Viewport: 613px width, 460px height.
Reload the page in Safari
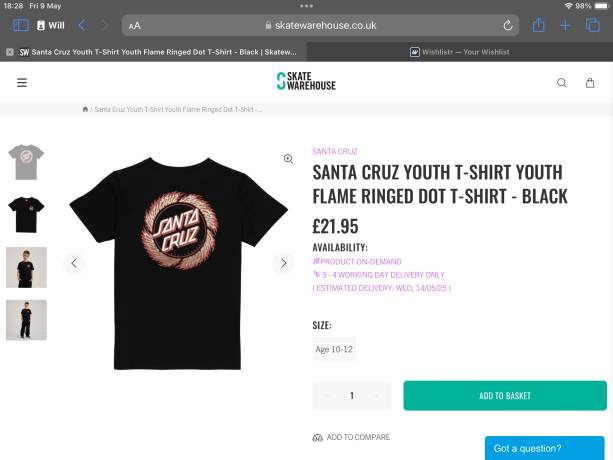tap(508, 25)
